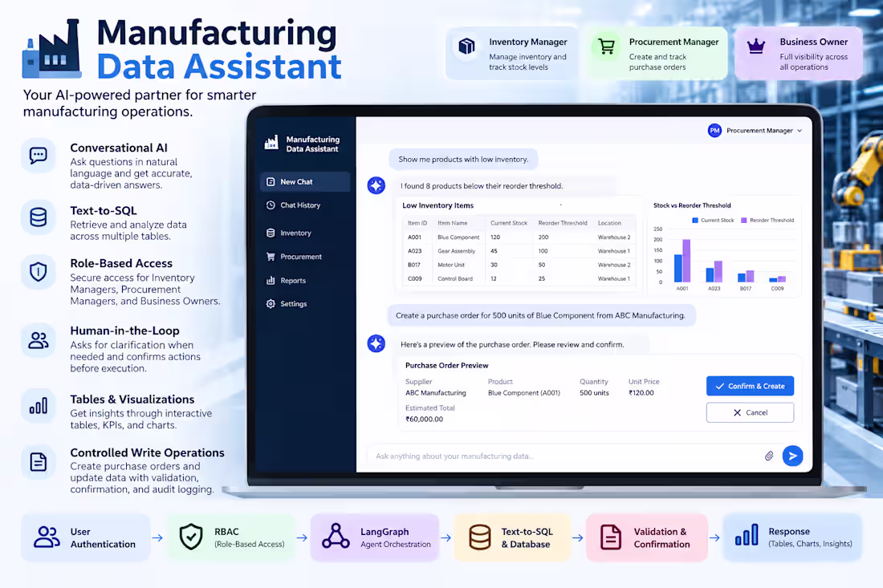Click the User Authentication people icon
Screen dimensions: 883x588
[x=47, y=537]
